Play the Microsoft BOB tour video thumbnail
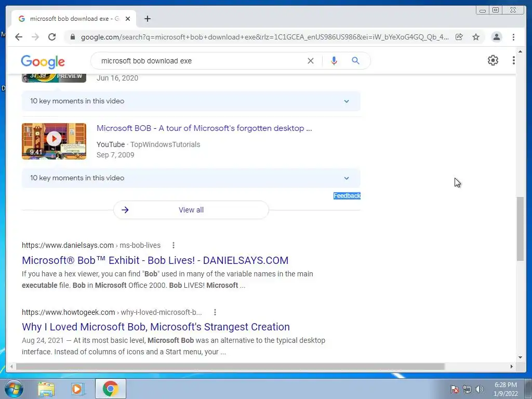The image size is (532, 399). 54,141
